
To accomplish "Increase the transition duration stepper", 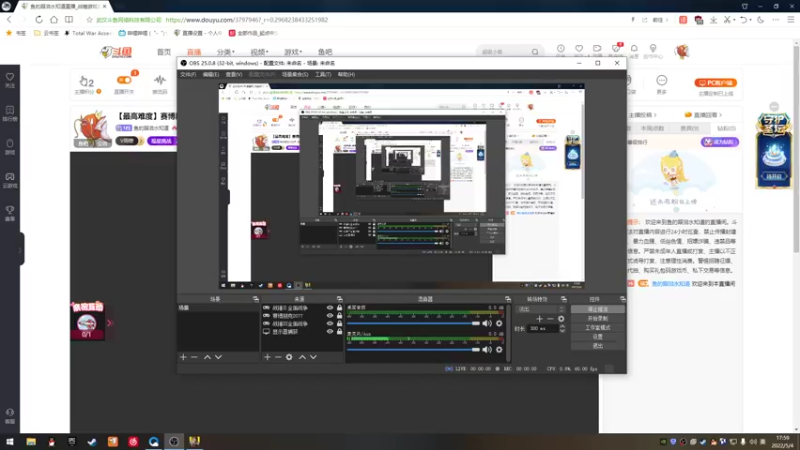I will point(562,327).
